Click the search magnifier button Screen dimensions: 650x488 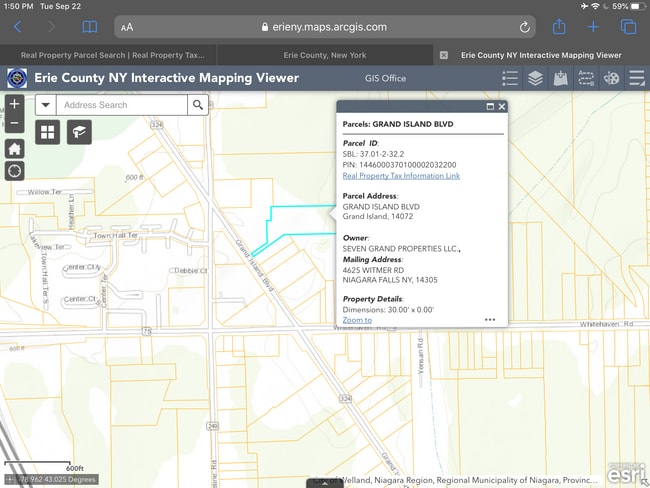pyautogui.click(x=198, y=105)
